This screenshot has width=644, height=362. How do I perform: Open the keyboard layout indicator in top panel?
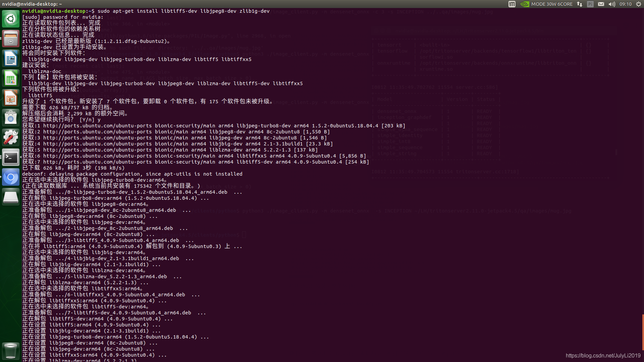coord(512,4)
